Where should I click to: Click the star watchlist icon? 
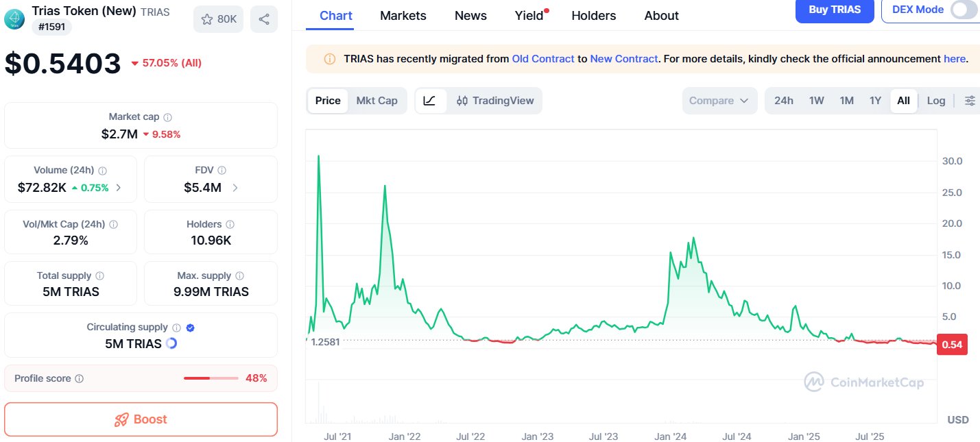pos(206,19)
